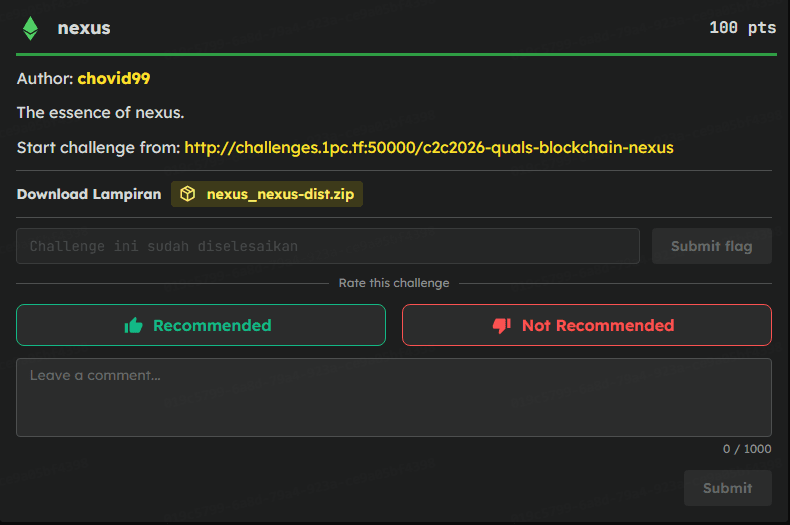Rate the challenge as Not Recommended
This screenshot has height=525, width=790.
[x=586, y=325]
